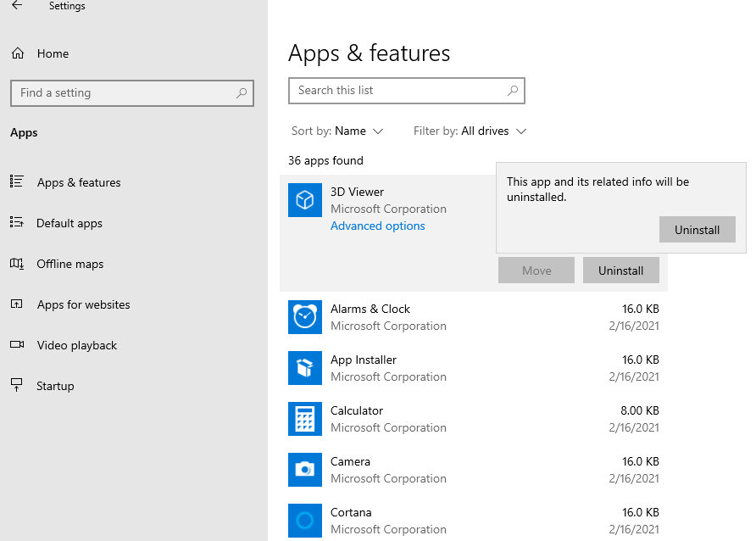This screenshot has width=756, height=541.
Task: Open the Sort by Name dropdown
Action: point(337,131)
